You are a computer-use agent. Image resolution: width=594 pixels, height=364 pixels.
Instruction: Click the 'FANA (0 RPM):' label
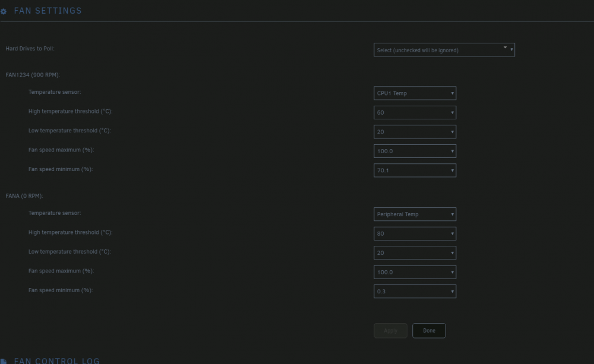tap(24, 196)
